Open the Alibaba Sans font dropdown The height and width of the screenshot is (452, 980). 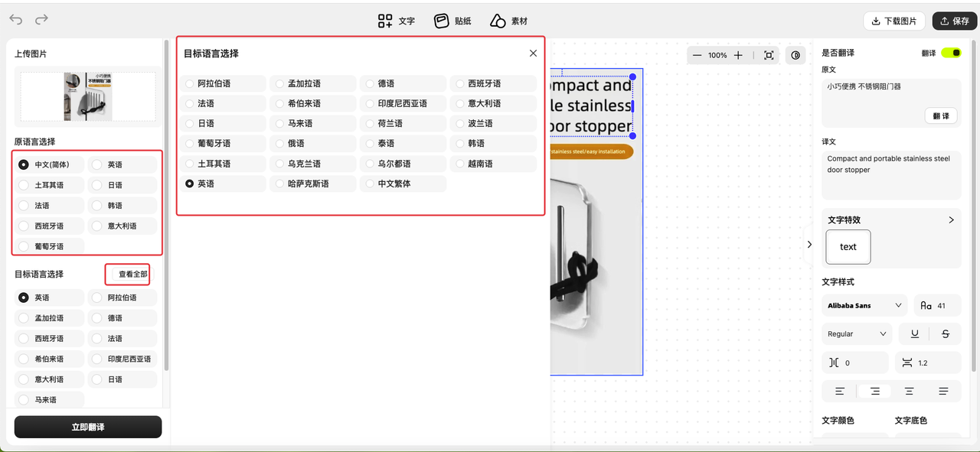click(x=864, y=305)
